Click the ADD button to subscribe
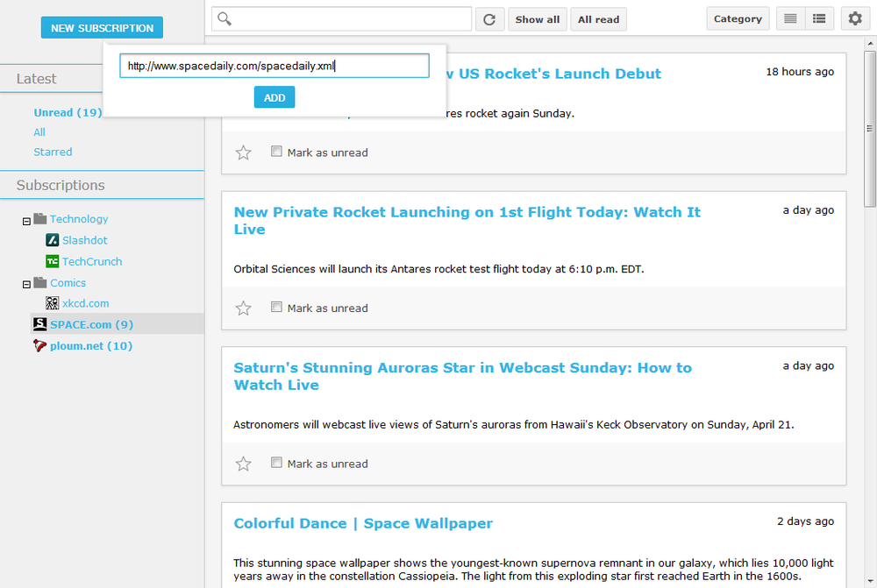The width and height of the screenshot is (877, 588). coord(274,97)
